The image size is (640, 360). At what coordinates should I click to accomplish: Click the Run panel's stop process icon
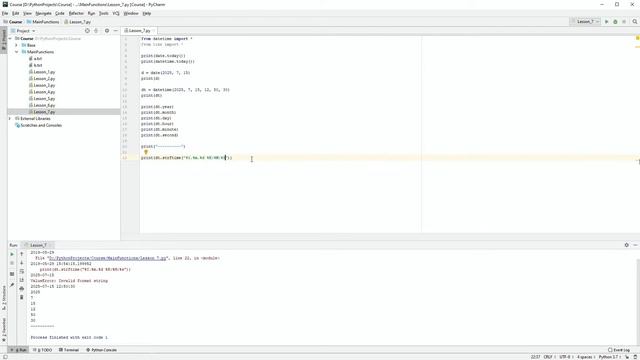12,263
